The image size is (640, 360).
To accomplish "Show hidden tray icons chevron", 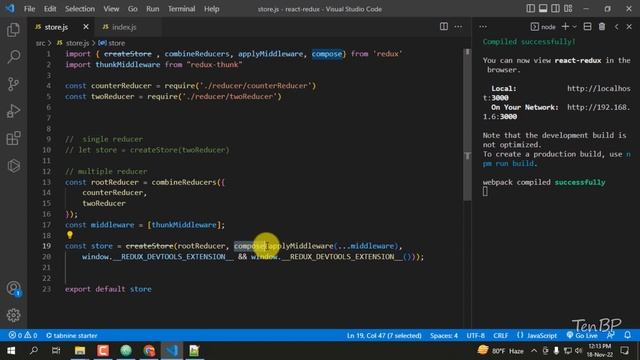I will pos(534,351).
